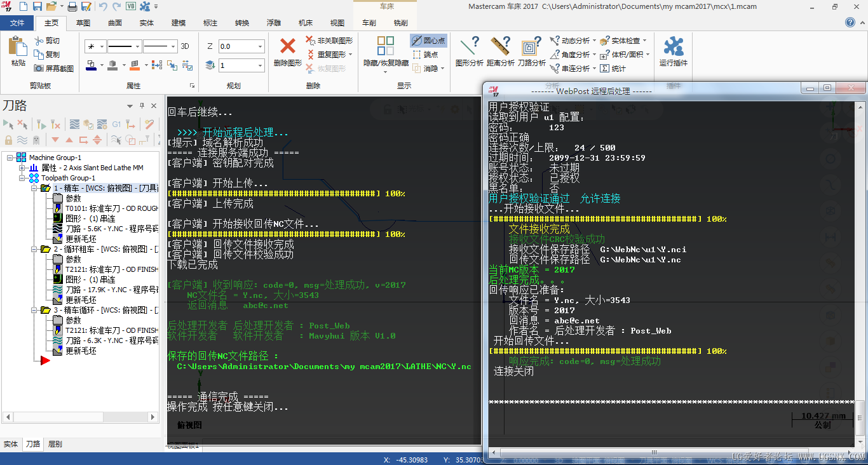The image size is (868, 465).
Task: Switch to 实体 tab at bottom of panel
Action: point(11,444)
